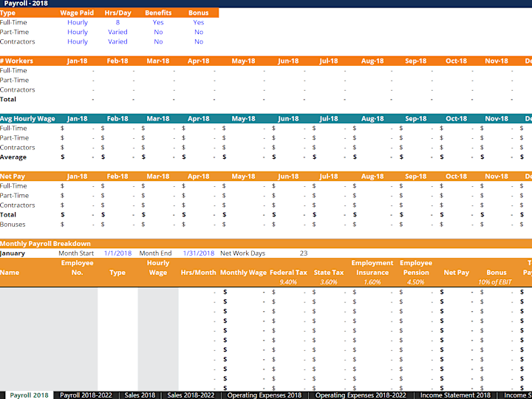Select 'Aug-18' in the Avg Hourly Wage header

372,119
